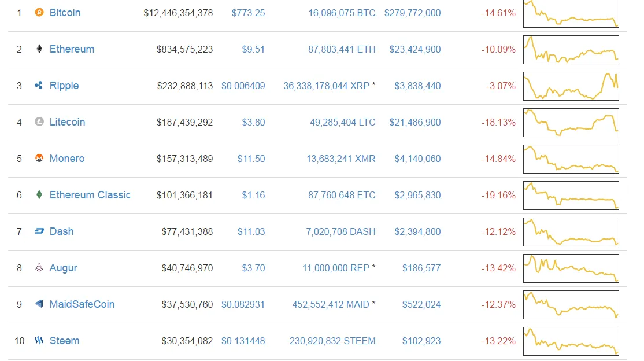
Task: Click the Steem waves icon
Action: [39, 340]
